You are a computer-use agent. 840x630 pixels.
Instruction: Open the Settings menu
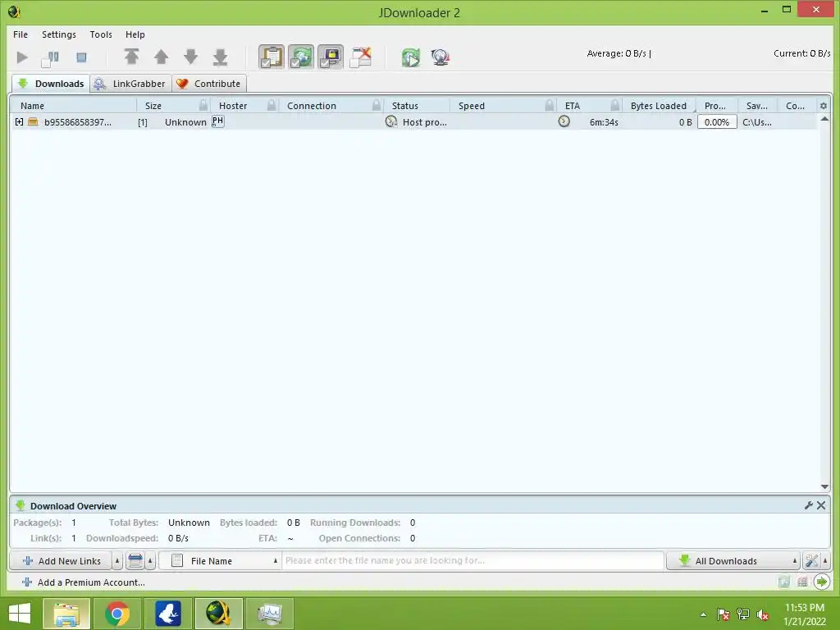pos(59,34)
